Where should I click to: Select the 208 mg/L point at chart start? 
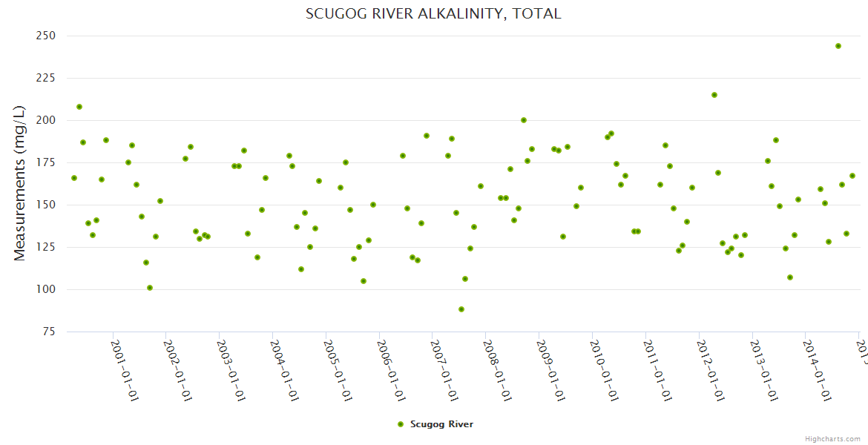pyautogui.click(x=79, y=107)
